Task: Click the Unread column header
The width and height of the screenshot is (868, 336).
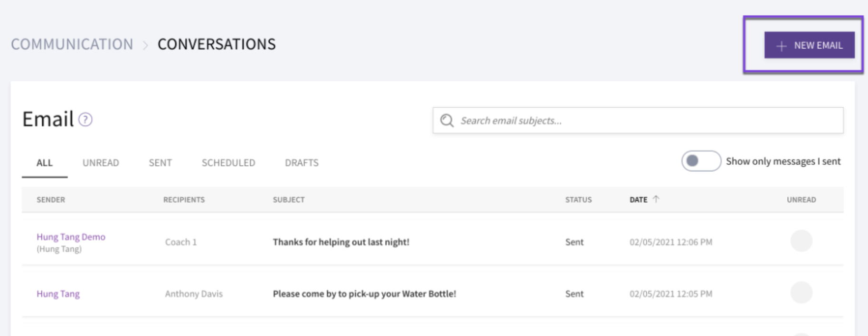Action: [802, 200]
